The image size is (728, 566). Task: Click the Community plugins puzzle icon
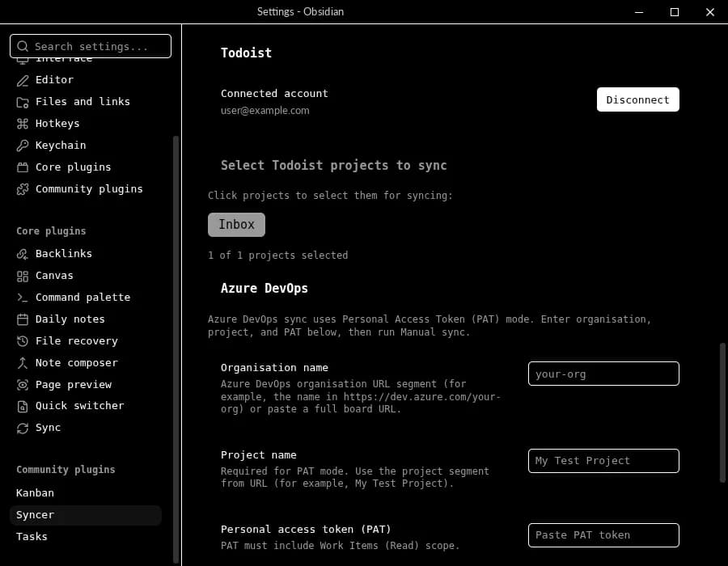coord(23,189)
